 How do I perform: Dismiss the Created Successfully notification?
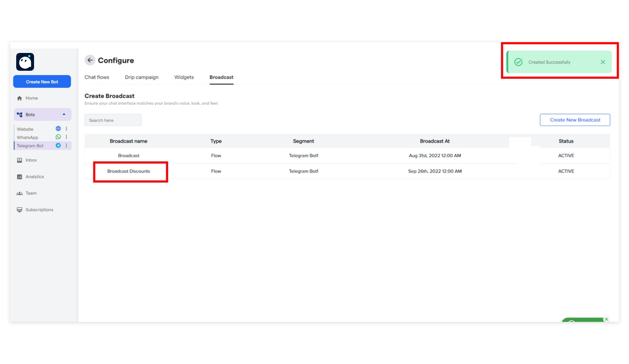[603, 62]
